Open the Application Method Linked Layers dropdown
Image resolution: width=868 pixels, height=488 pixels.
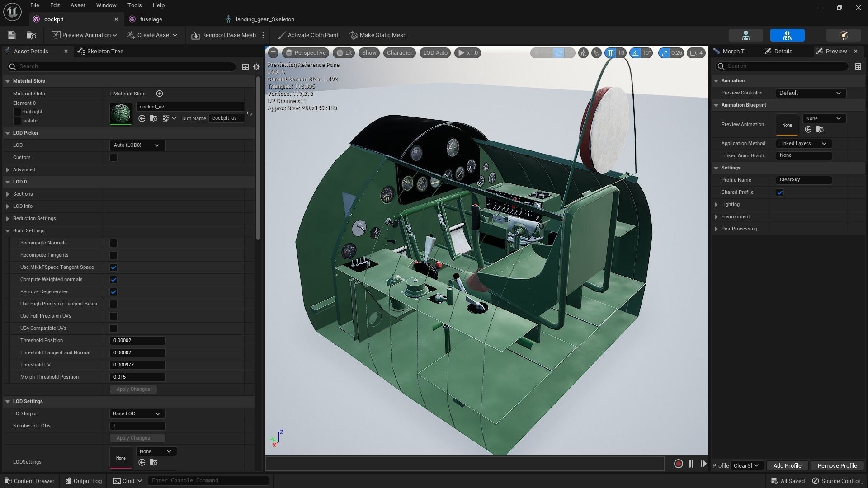(x=804, y=144)
